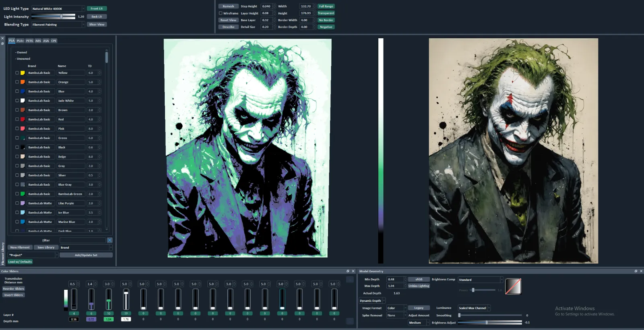Open the Image Format dropdown
Screen dimensions: 644x330
point(396,308)
